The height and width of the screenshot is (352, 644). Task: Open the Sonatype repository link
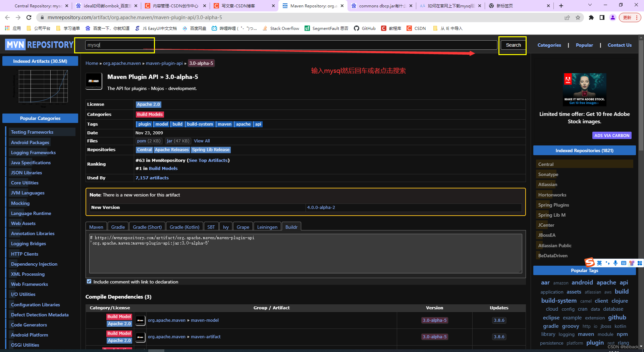tap(548, 174)
